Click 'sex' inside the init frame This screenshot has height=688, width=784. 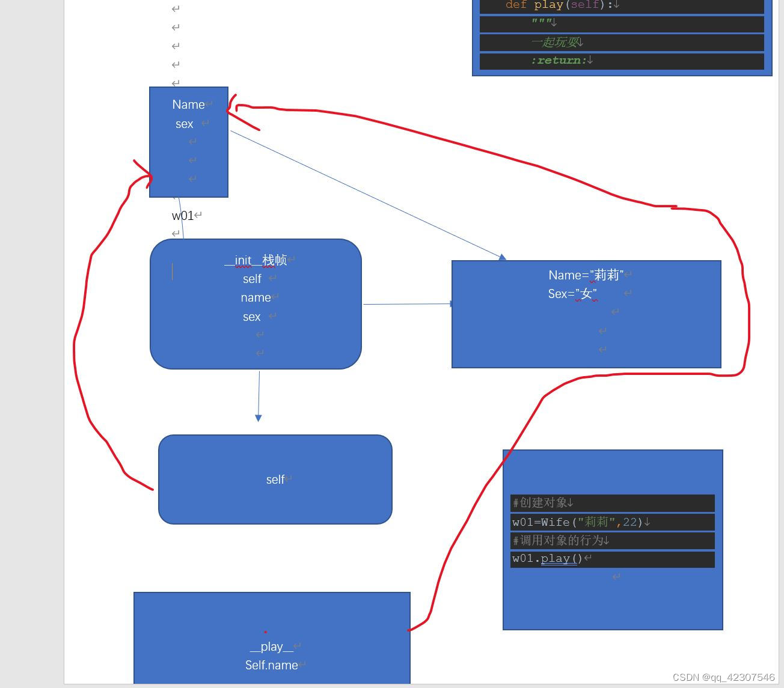coord(251,317)
